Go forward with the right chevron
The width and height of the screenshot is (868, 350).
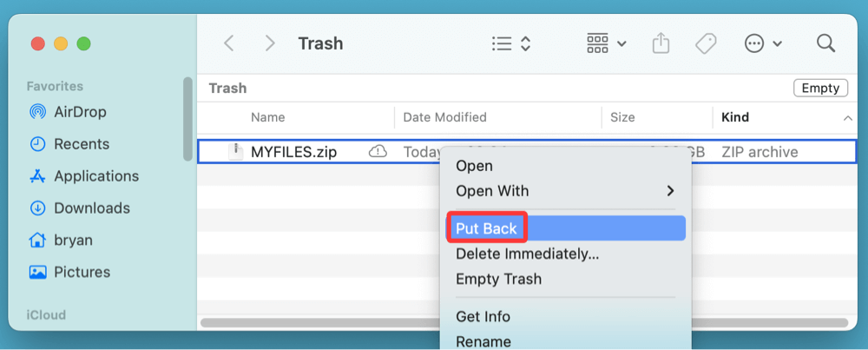click(270, 43)
